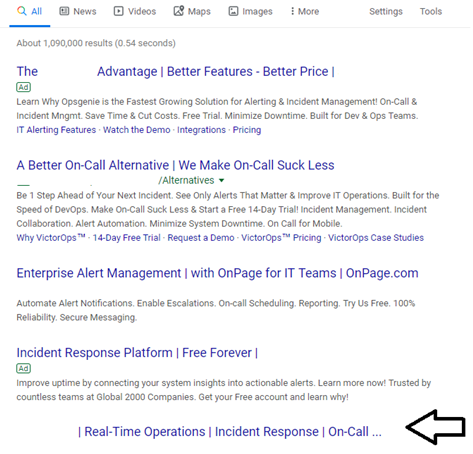This screenshot has width=473, height=454.
Task: Open the Videos tab
Action: 135,12
